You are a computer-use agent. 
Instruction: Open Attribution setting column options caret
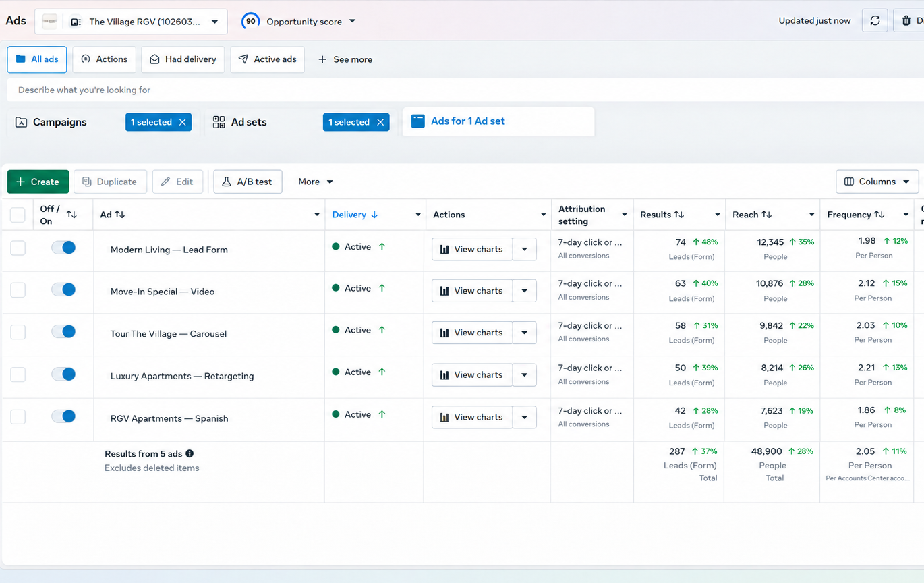(625, 215)
